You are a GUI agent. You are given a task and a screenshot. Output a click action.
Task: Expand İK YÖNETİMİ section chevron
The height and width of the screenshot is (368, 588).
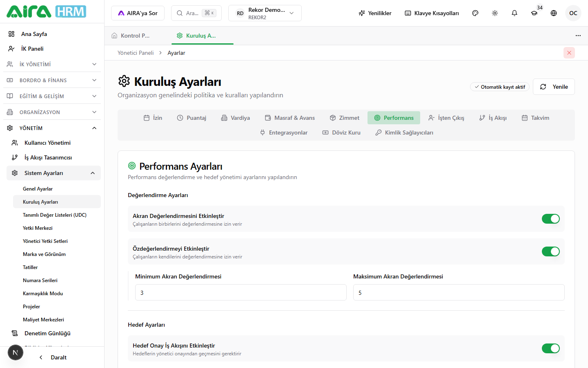[x=94, y=64]
